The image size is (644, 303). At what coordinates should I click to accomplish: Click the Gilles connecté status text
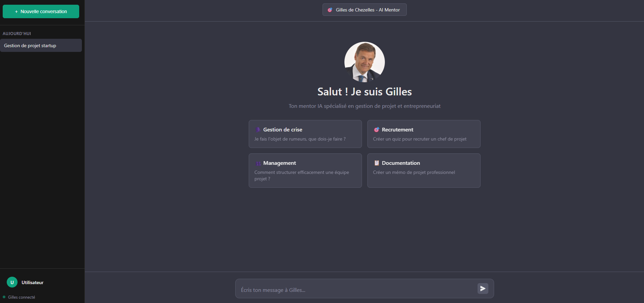click(x=22, y=297)
